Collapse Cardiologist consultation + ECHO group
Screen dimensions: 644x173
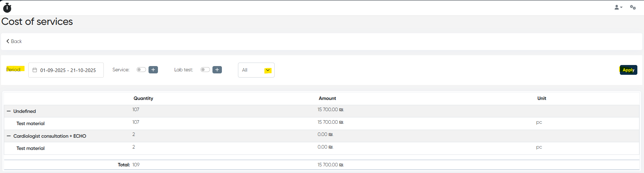tap(9, 136)
